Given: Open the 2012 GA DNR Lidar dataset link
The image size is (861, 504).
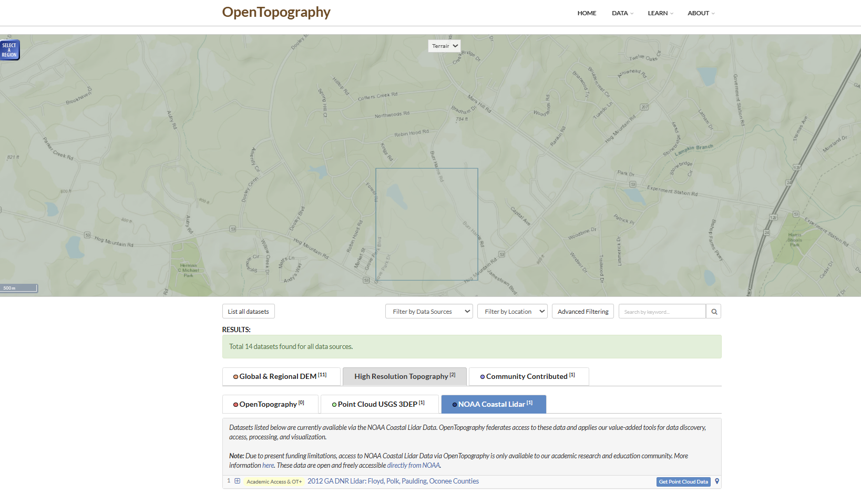Looking at the screenshot, I should click(x=393, y=481).
